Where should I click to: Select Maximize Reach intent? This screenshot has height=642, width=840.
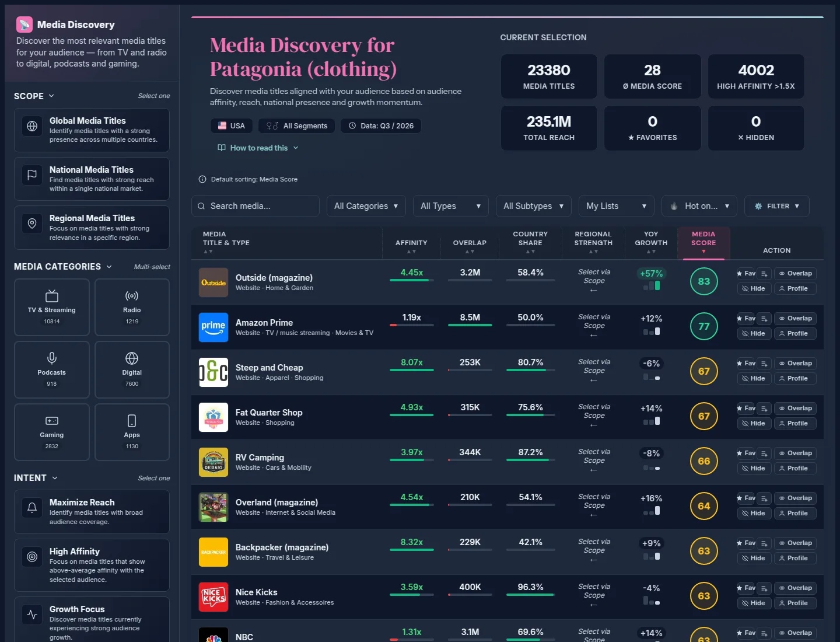[x=92, y=512]
